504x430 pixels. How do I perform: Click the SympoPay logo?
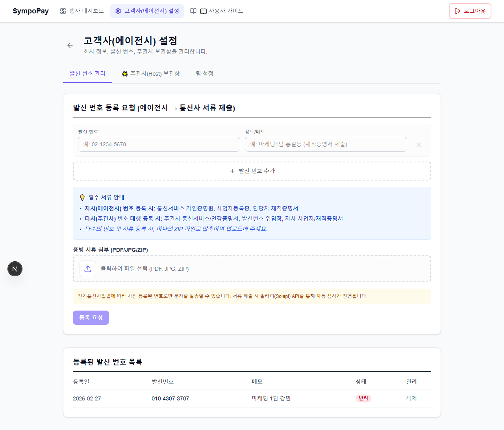click(31, 11)
